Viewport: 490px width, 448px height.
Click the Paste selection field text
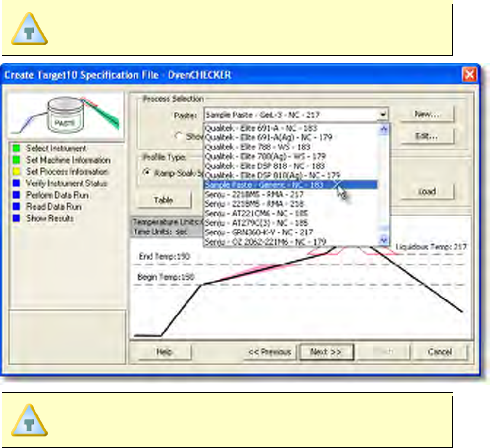pos(262,115)
